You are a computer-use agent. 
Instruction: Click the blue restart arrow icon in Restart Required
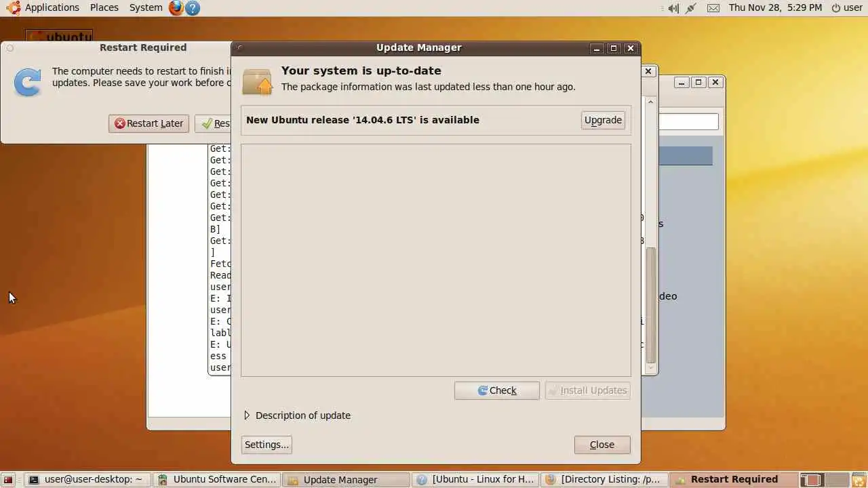click(x=28, y=82)
